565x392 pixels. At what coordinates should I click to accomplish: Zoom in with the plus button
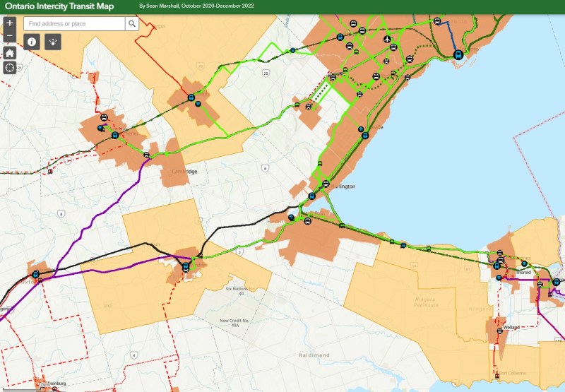click(x=10, y=23)
